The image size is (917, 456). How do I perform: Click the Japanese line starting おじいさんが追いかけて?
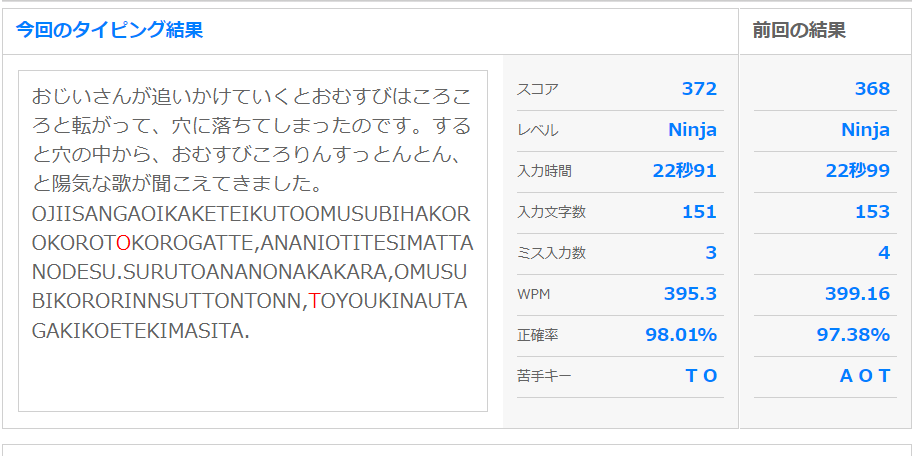pyautogui.click(x=251, y=96)
